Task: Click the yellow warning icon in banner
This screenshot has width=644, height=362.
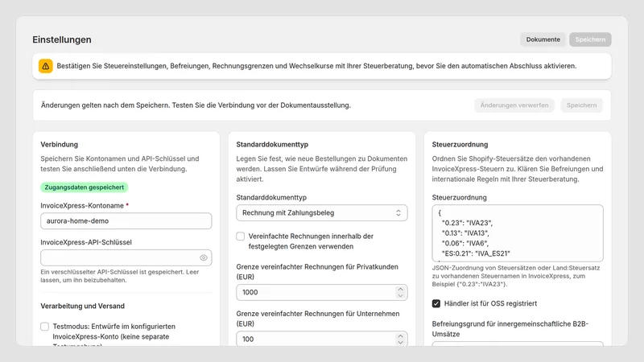Action: click(46, 66)
